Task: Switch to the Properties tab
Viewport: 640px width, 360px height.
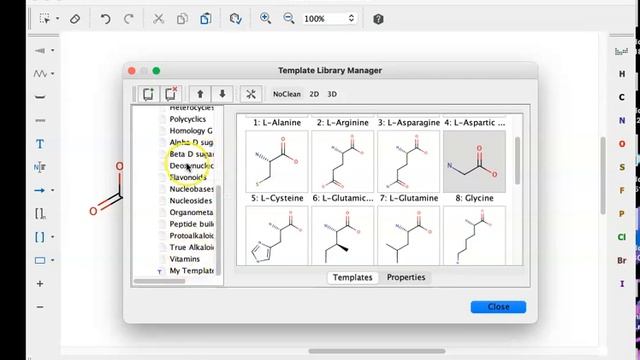Action: click(x=406, y=278)
